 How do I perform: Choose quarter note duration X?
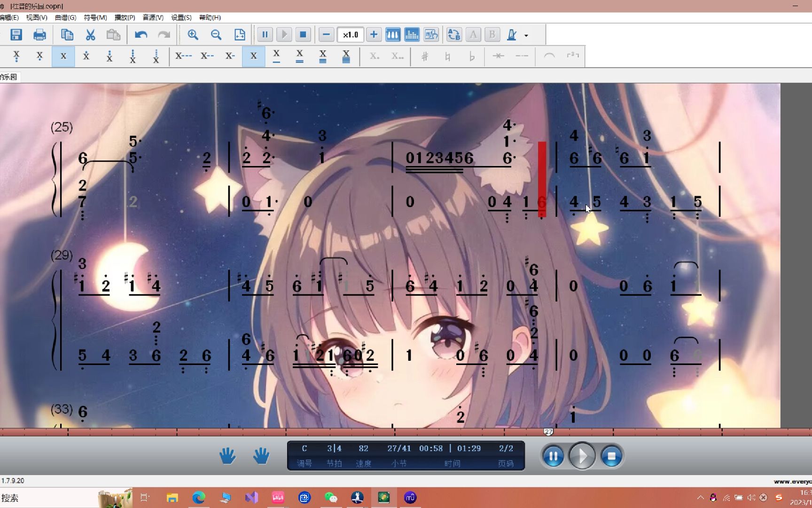tap(254, 56)
